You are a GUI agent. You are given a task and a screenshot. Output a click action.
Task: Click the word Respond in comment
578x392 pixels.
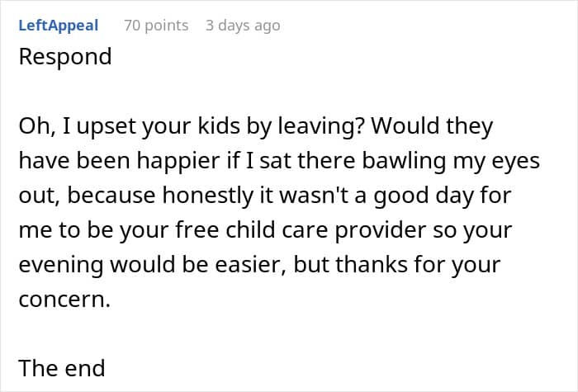click(x=65, y=57)
